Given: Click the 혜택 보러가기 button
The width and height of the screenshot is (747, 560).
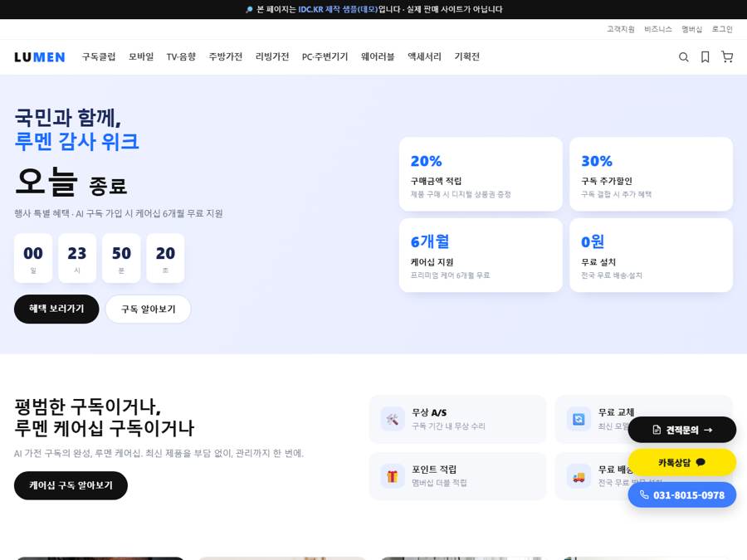Looking at the screenshot, I should click(x=56, y=309).
